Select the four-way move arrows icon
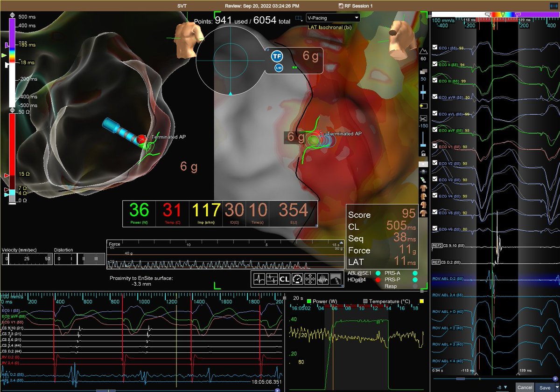 tap(309, 279)
